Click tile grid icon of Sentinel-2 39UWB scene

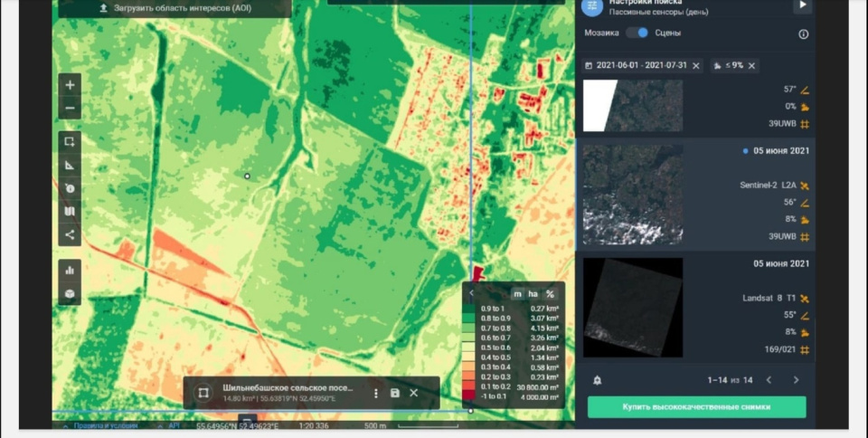coord(805,237)
